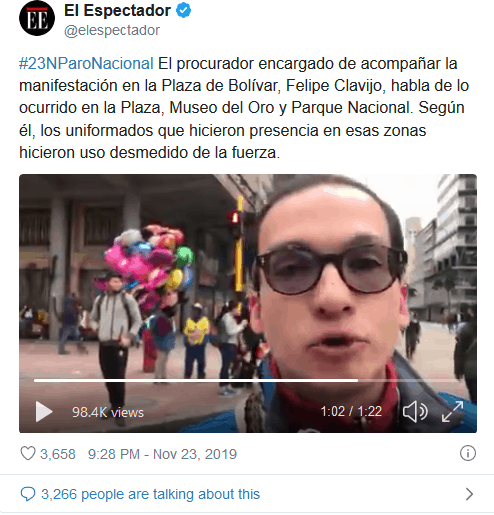The image size is (494, 515).
Task: Open the tweet timestamp 9:28 PM - Nov 23, 2019
Action: point(162,454)
